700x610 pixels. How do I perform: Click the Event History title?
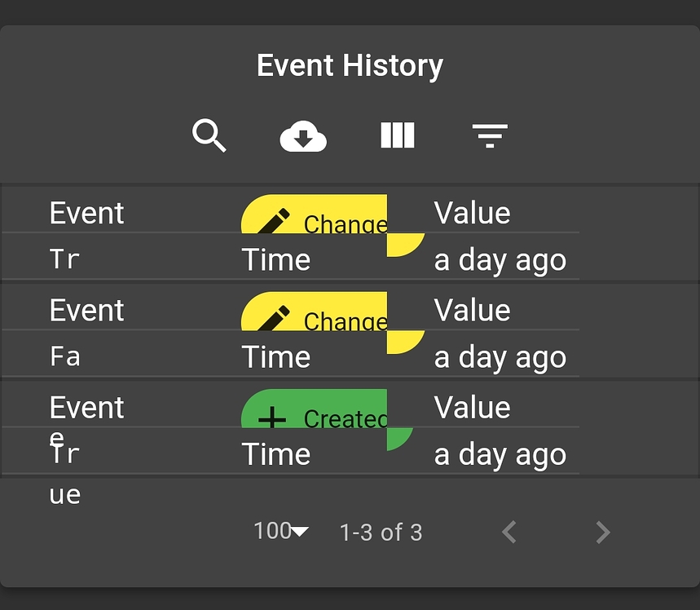pos(350,66)
